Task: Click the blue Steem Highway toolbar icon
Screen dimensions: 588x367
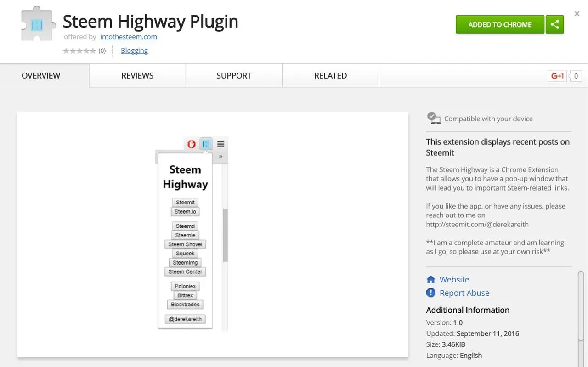Action: pyautogui.click(x=206, y=144)
